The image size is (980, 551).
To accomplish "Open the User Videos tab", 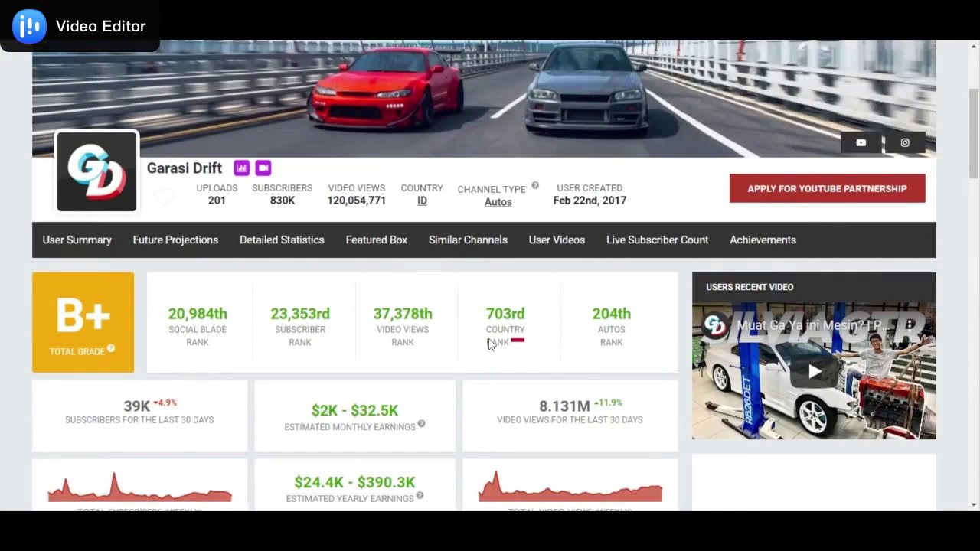I will 557,240.
